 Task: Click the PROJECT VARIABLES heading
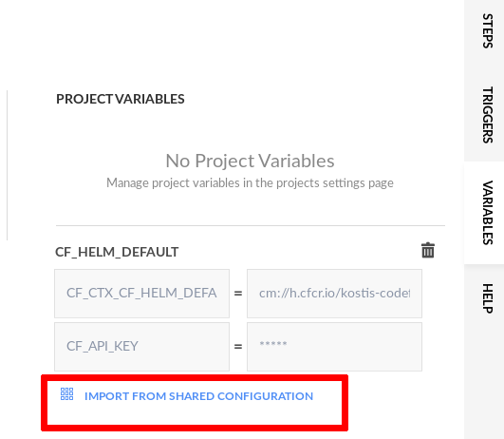click(x=121, y=99)
